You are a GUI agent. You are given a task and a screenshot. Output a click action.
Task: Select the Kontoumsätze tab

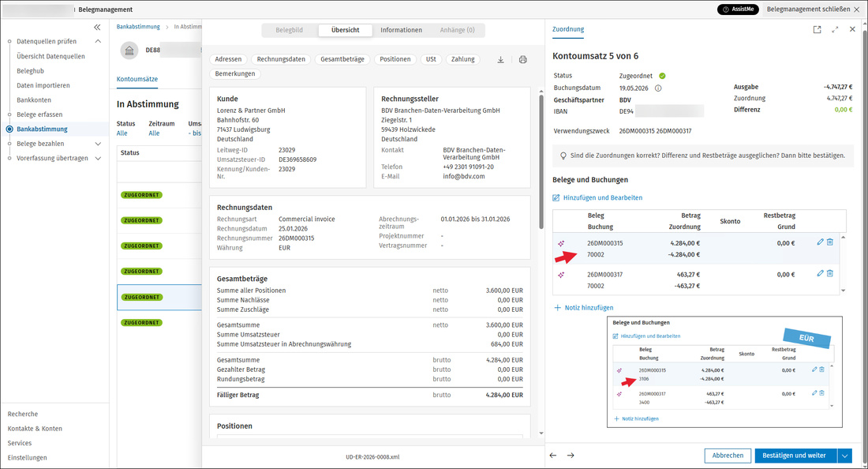tap(137, 79)
